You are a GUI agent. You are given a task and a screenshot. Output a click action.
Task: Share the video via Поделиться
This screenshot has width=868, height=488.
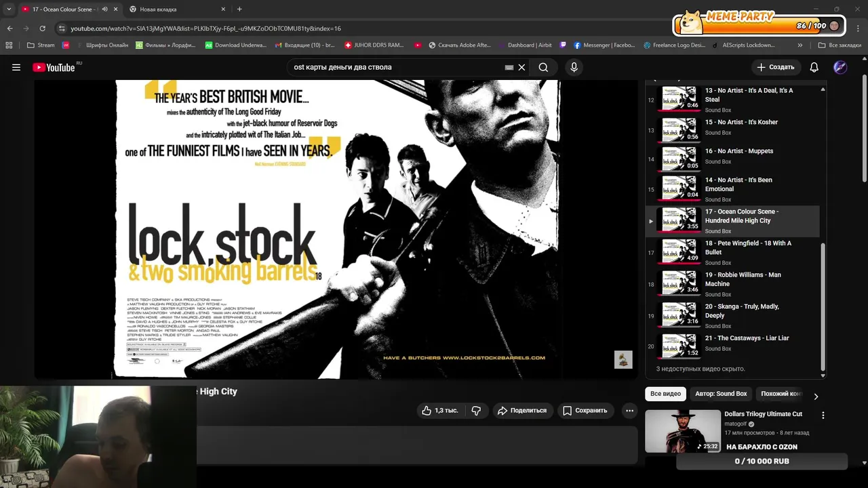click(521, 410)
